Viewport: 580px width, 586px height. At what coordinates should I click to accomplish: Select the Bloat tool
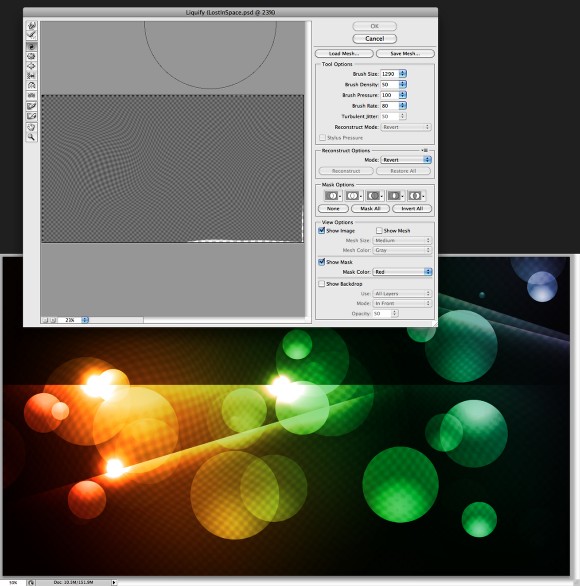pos(31,66)
